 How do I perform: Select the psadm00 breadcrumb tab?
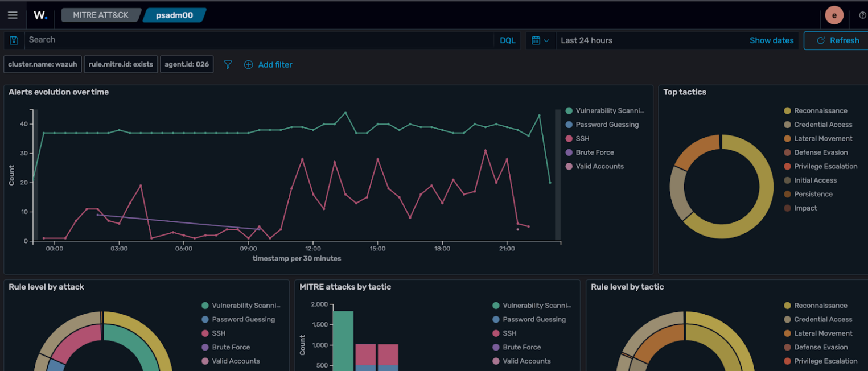pyautogui.click(x=174, y=15)
